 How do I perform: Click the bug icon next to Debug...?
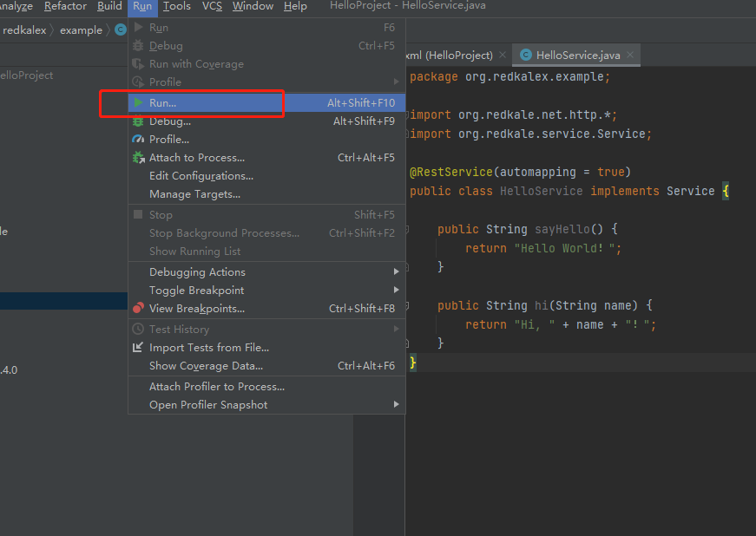tap(138, 121)
